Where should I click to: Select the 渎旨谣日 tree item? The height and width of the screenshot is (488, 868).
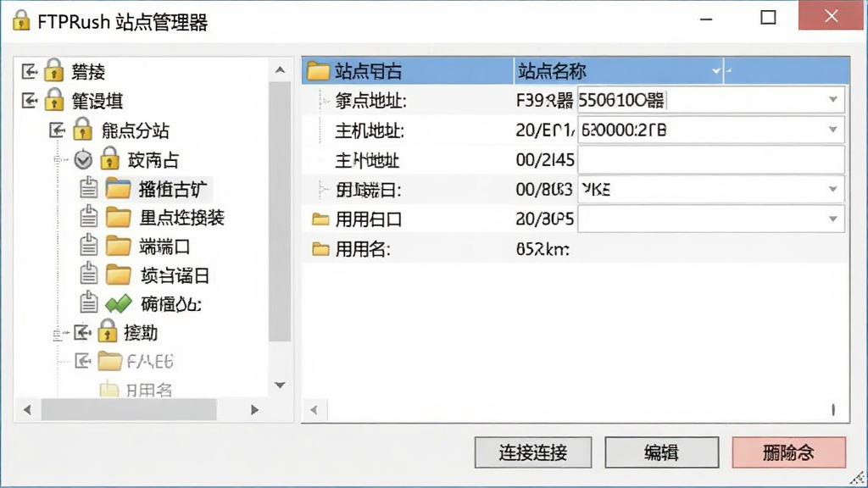pyautogui.click(x=175, y=275)
